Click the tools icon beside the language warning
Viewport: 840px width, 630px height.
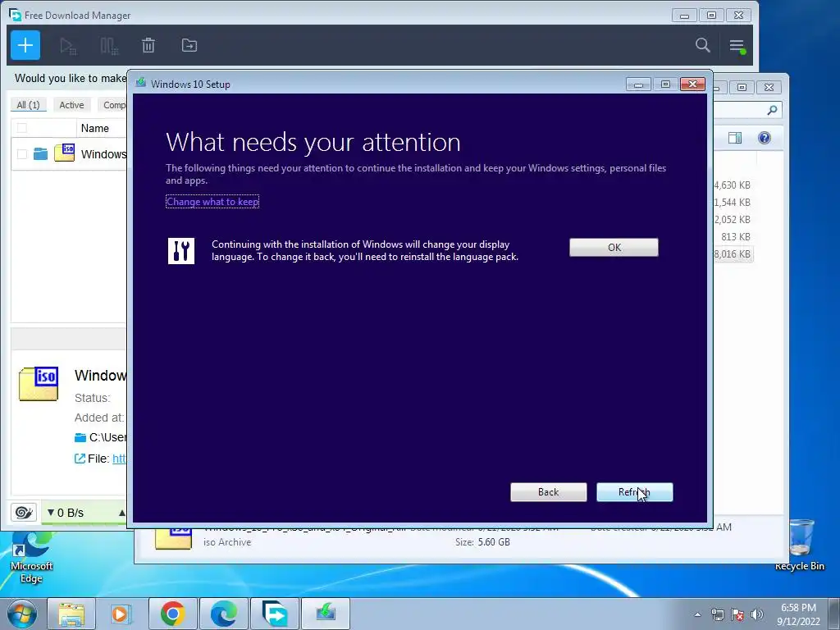181,251
